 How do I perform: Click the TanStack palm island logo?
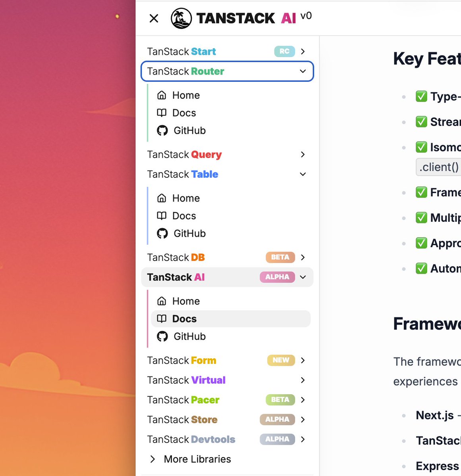181,18
